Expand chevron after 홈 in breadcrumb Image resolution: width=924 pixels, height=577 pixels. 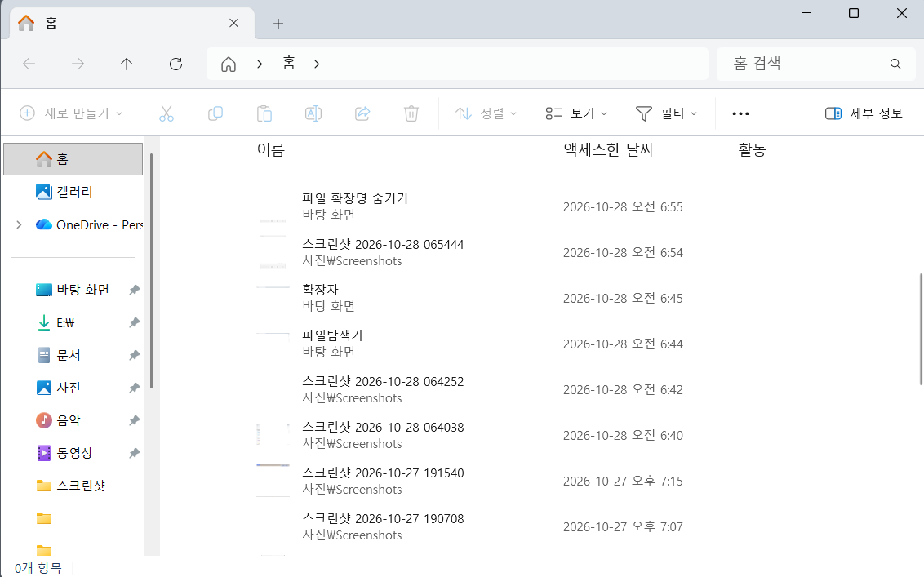coord(317,64)
